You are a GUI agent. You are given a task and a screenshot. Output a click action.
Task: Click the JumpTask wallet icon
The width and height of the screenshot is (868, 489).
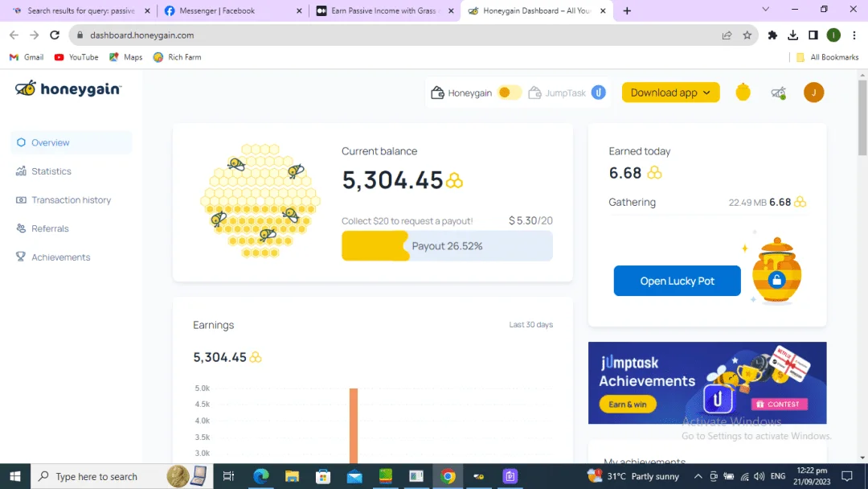coord(534,92)
